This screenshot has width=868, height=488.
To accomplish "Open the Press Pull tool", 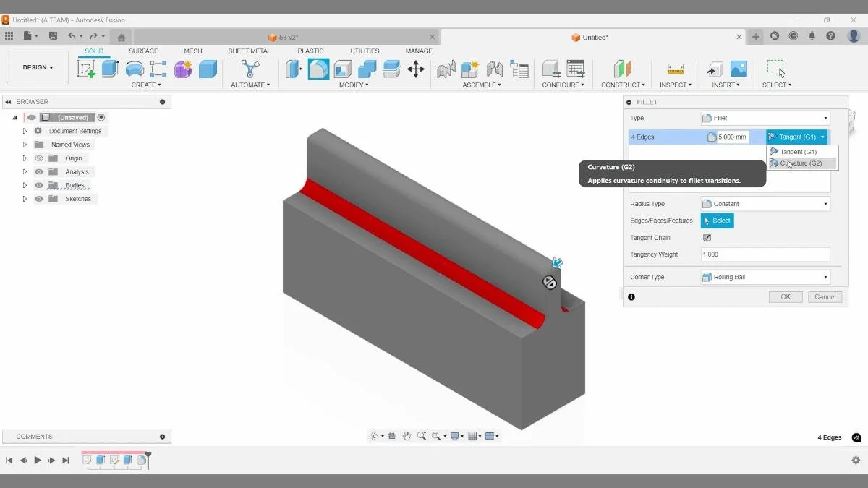I will click(x=294, y=67).
